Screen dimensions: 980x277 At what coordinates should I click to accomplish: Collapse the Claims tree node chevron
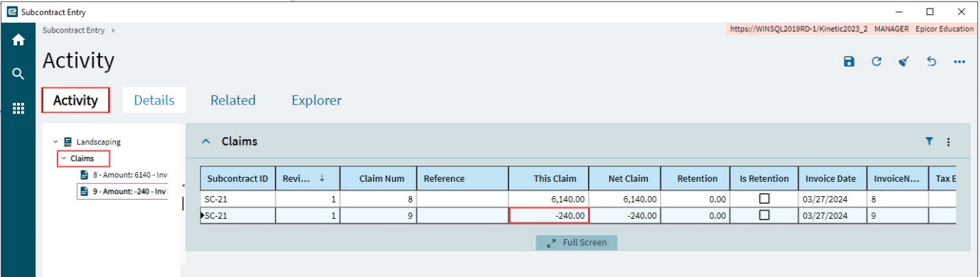point(63,158)
